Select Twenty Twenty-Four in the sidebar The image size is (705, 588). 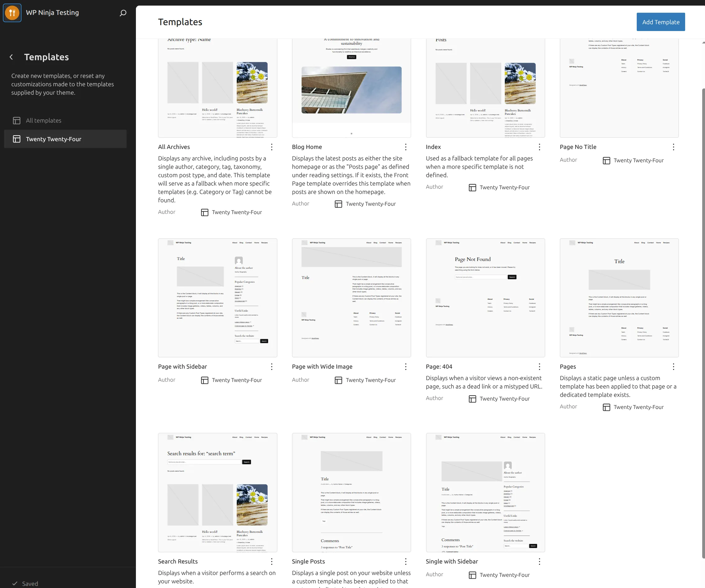[x=54, y=139]
